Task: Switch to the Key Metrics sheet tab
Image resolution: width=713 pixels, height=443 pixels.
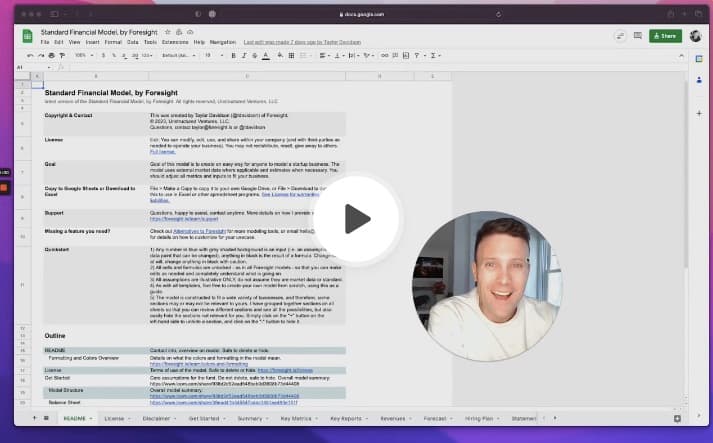Action: tap(298, 417)
